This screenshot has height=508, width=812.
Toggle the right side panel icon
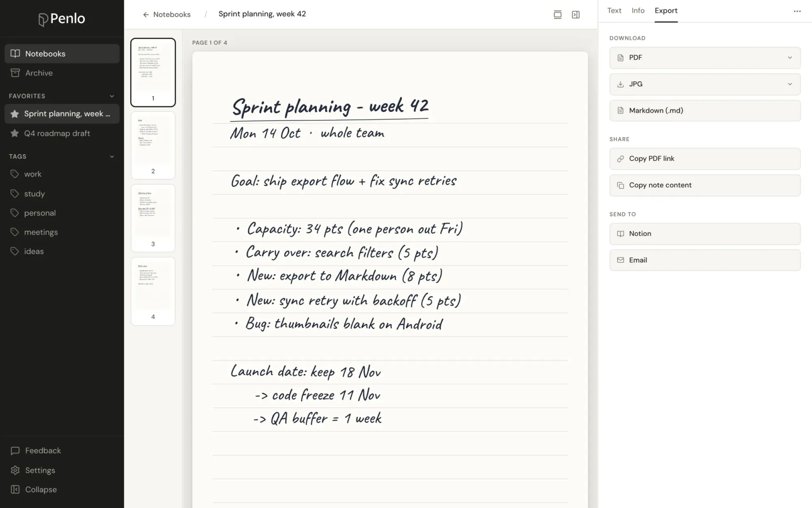click(576, 15)
